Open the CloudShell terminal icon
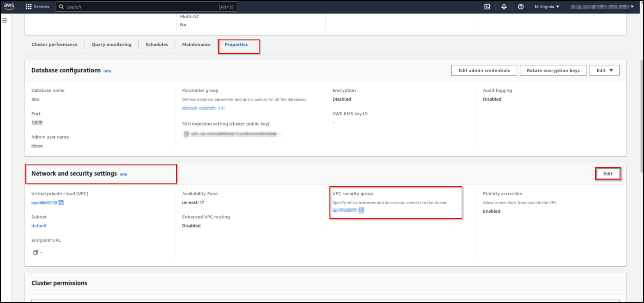Image resolution: width=644 pixels, height=303 pixels. pos(487,7)
